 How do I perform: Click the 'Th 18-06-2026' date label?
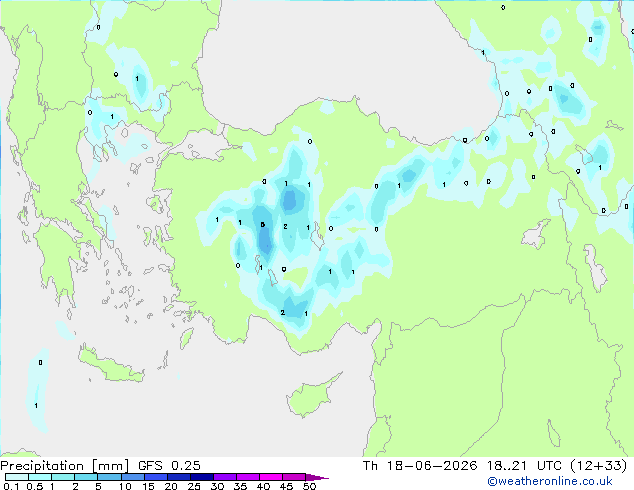click(420, 466)
